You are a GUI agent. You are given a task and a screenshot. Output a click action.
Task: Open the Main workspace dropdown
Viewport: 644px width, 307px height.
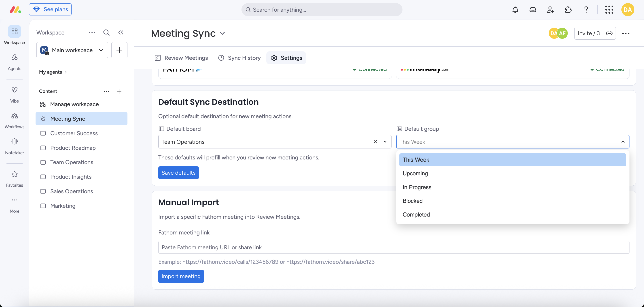[x=72, y=50]
